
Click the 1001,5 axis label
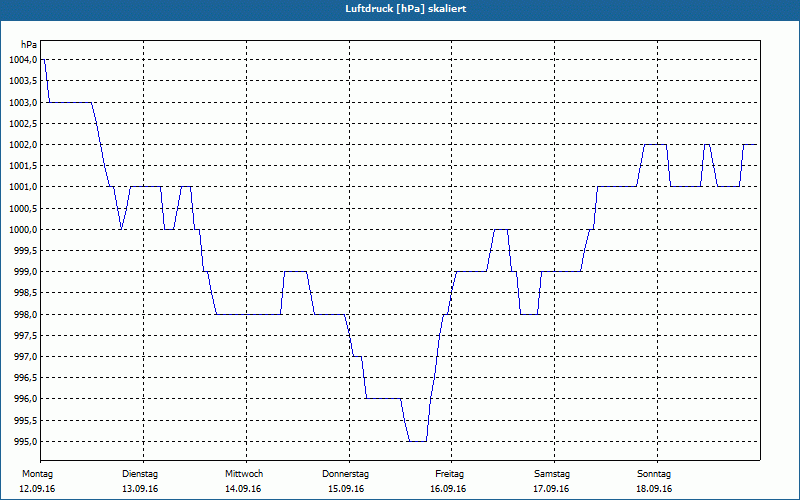point(23,166)
